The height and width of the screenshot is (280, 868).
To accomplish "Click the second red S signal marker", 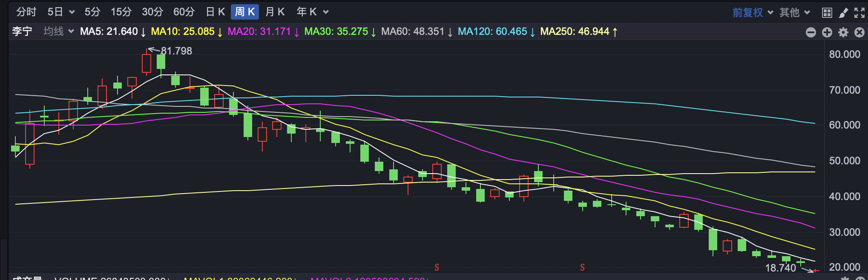I will pos(582,267).
